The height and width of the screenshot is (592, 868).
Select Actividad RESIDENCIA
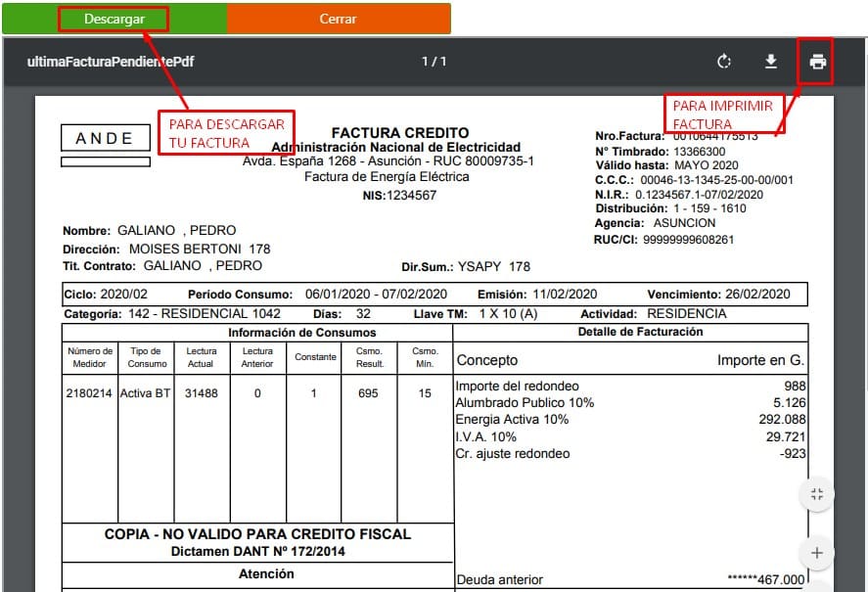click(x=654, y=314)
